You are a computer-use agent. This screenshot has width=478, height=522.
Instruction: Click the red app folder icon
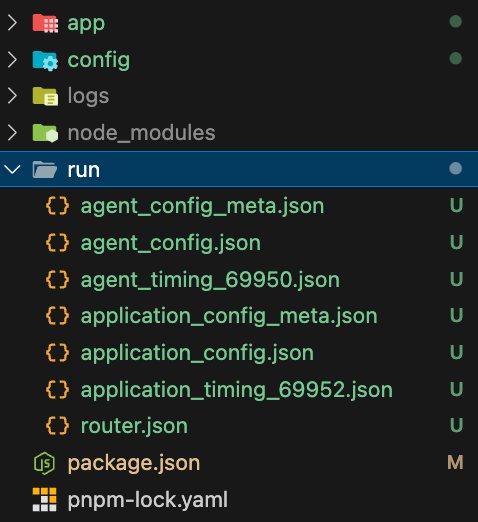coord(45,23)
